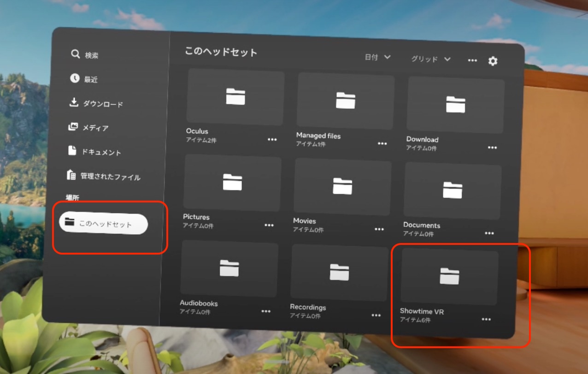The width and height of the screenshot is (588, 374).
Task: Expand the 日付 sort dropdown
Action: point(378,57)
